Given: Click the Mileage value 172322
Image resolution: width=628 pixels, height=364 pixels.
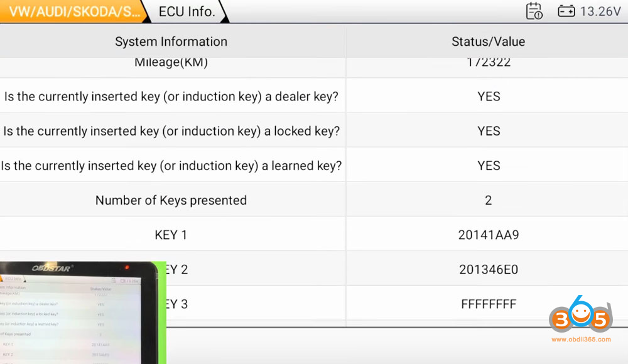Looking at the screenshot, I should 488,63.
